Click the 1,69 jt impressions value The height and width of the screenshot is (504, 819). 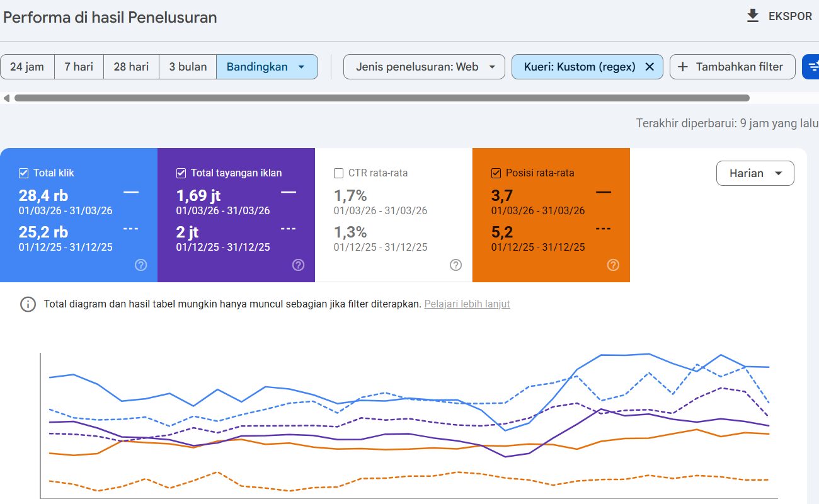[198, 196]
